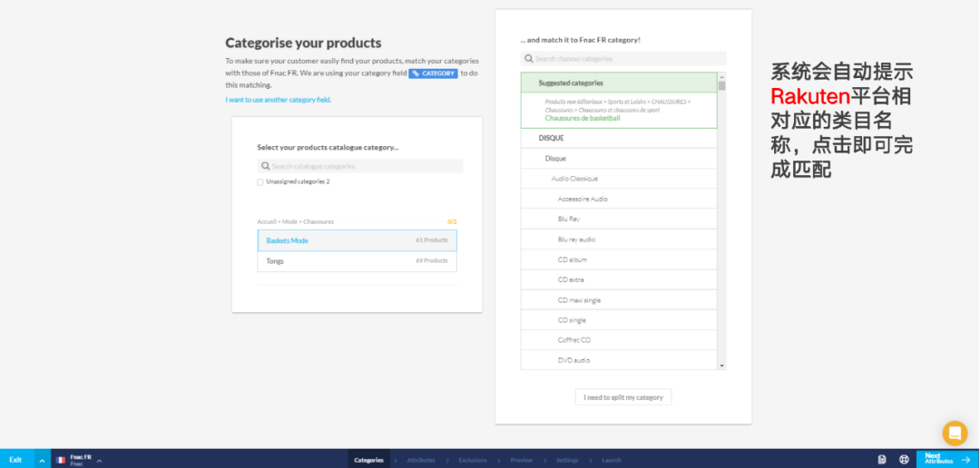980x468 pixels.
Task: Click the Accueil > Mode > Chaussures breadcrumb
Action: [296, 222]
